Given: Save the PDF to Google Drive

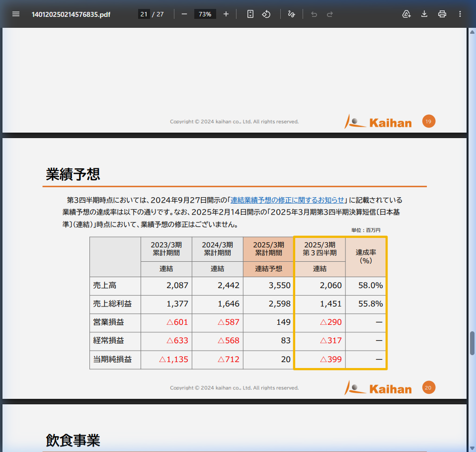Looking at the screenshot, I should [406, 14].
